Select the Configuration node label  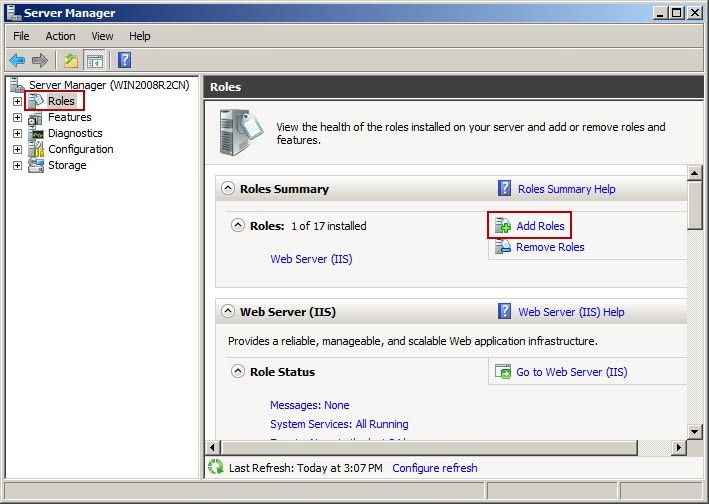point(80,149)
